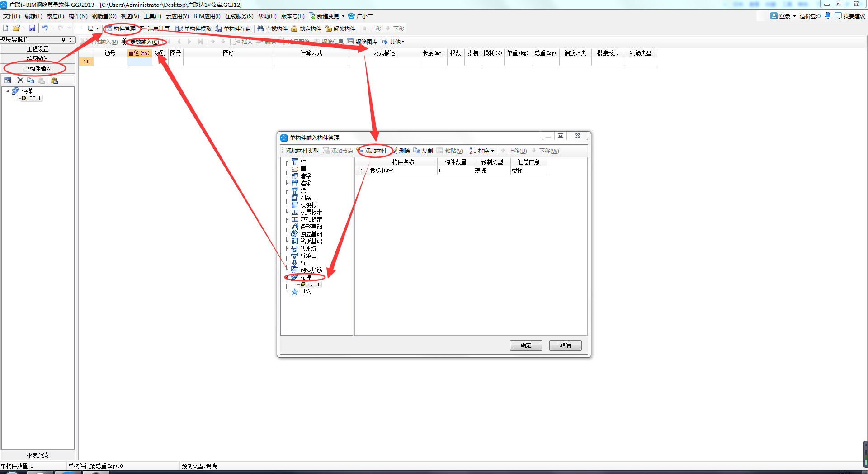This screenshot has width=868, height=474.
Task: Click the 筋号 cell in row 1
Action: (110, 62)
